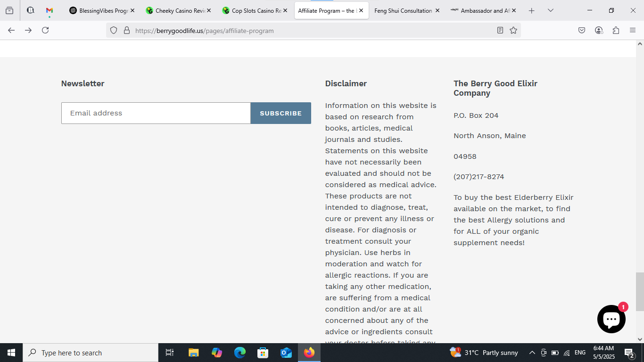Expand the list all tabs dropdown
The image size is (644, 362).
point(550,10)
